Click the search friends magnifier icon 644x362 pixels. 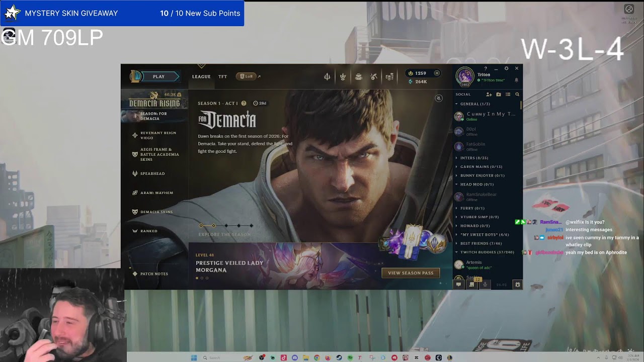(x=517, y=94)
